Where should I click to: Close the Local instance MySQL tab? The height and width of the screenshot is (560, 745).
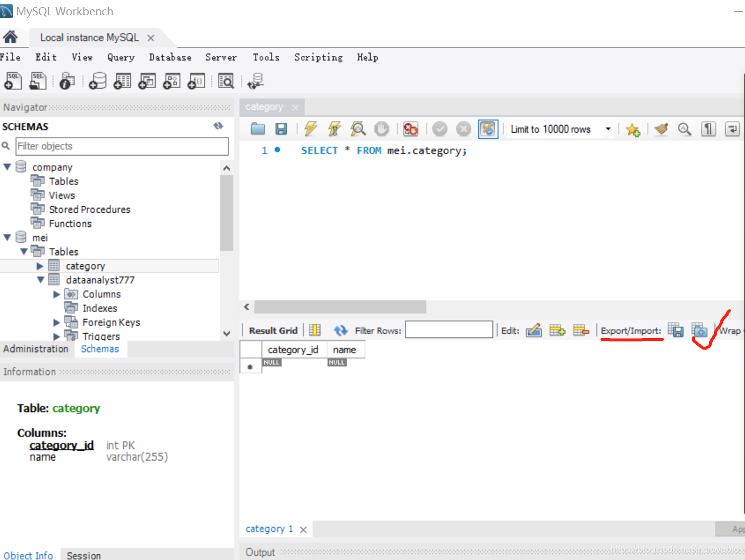(x=151, y=38)
